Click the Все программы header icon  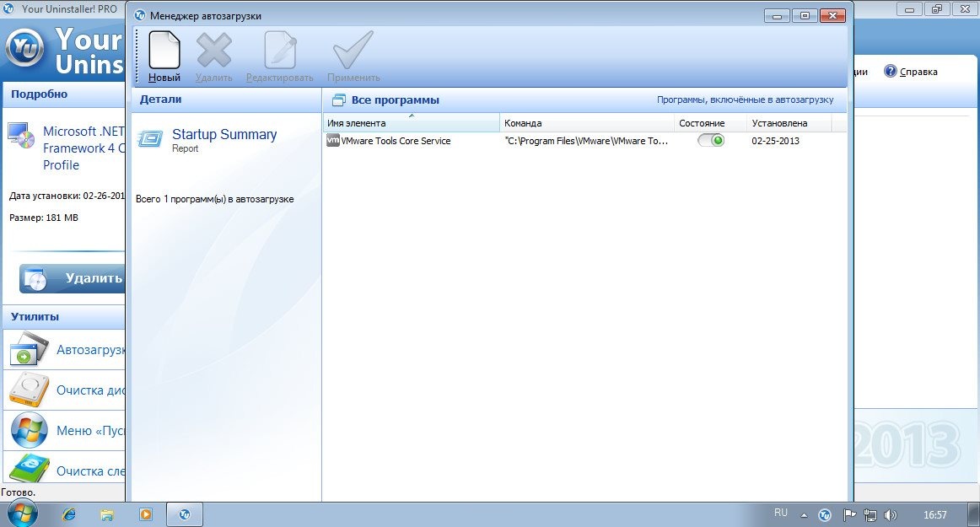(x=338, y=100)
